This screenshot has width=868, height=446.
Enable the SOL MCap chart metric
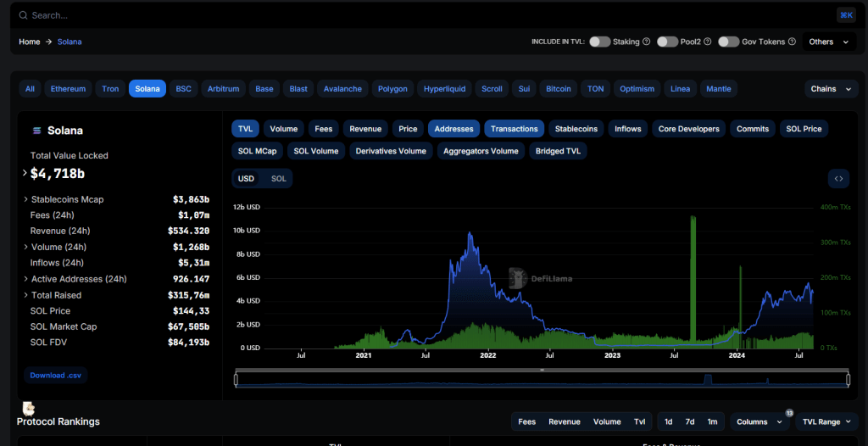coord(258,151)
